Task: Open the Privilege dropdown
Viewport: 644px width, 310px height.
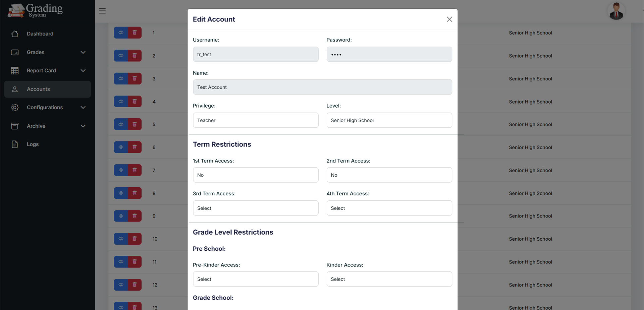Action: 255,120
